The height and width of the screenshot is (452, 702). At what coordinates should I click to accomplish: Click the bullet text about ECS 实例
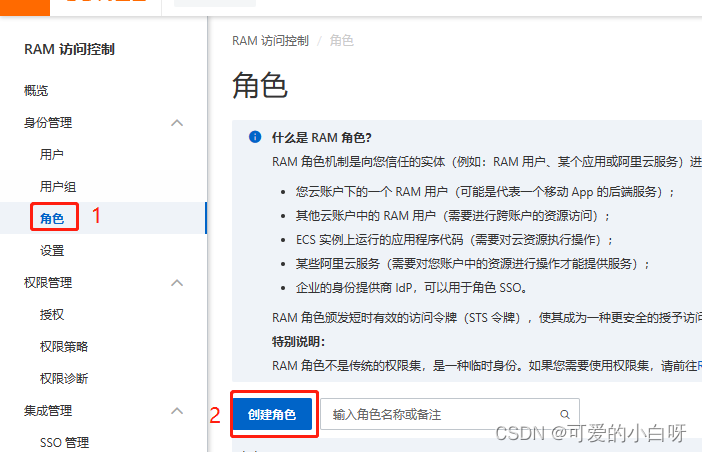[x=454, y=240]
